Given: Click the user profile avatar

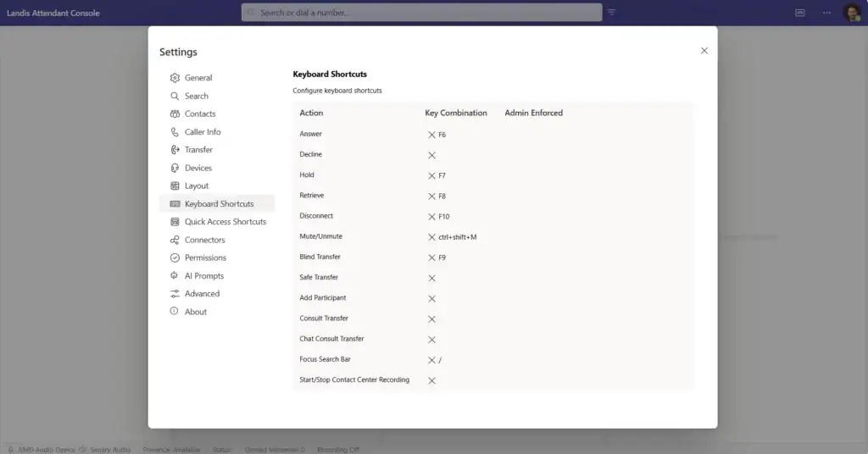Looking at the screenshot, I should tap(852, 13).
